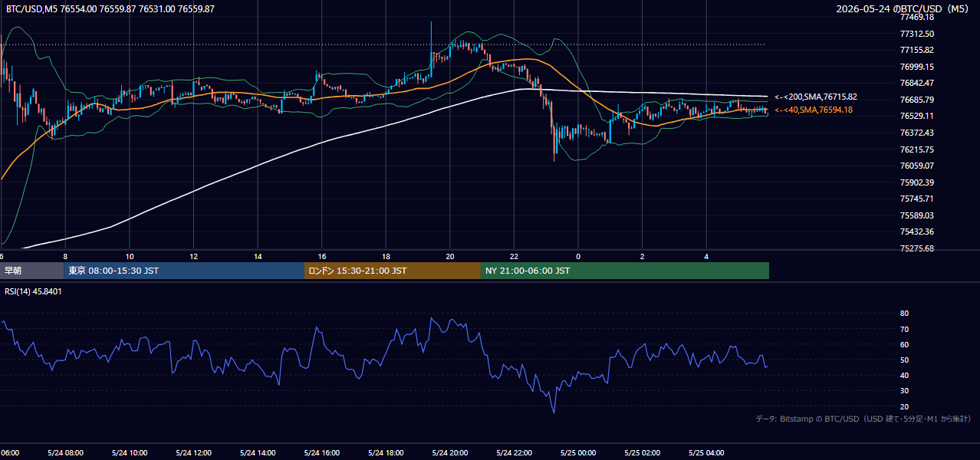980x460 pixels.
Task: Click hour label 20 below price chart
Action: click(450, 256)
